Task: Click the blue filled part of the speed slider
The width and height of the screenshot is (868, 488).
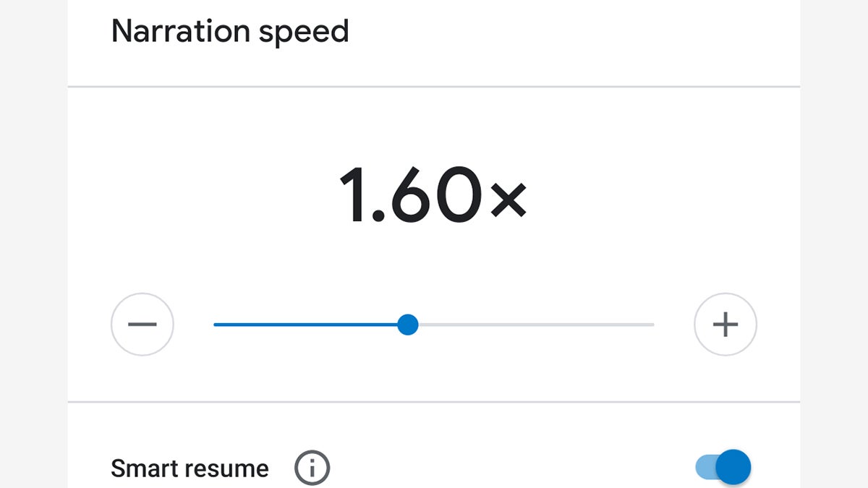Action: (x=304, y=325)
